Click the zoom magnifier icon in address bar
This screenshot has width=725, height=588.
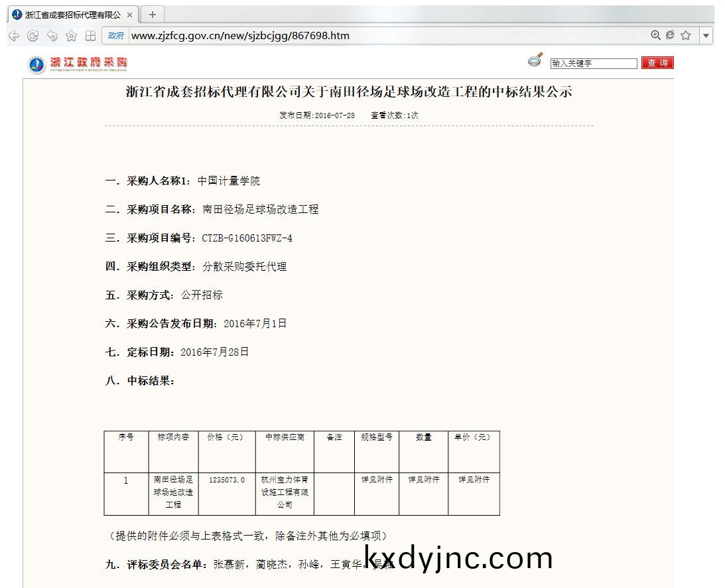coord(655,35)
